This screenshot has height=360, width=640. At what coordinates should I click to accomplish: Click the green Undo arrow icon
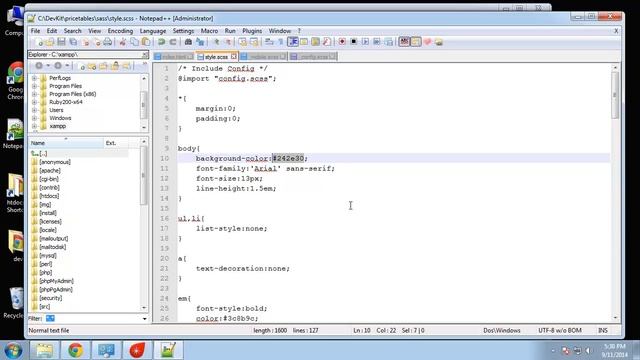[x=161, y=42]
